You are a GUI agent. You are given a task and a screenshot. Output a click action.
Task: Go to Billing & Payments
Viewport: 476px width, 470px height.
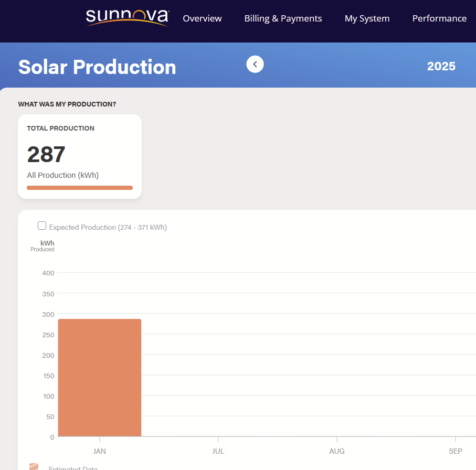click(x=283, y=18)
